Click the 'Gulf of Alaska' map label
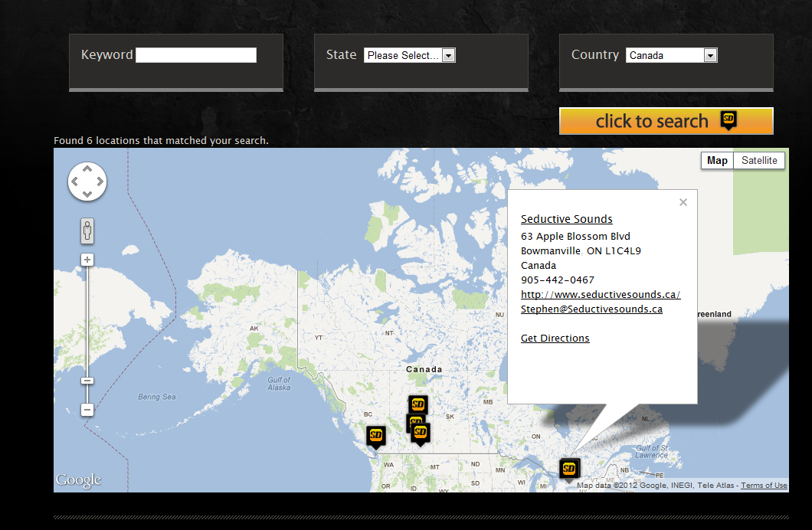 [x=279, y=384]
